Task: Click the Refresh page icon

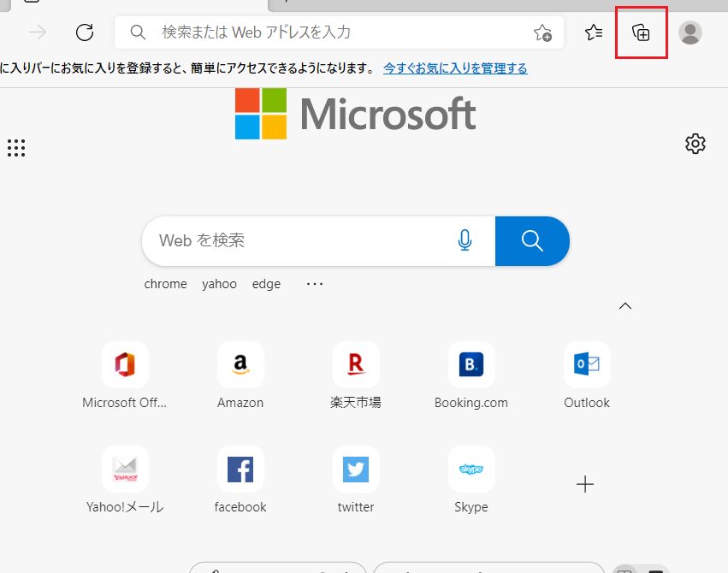Action: [85, 32]
